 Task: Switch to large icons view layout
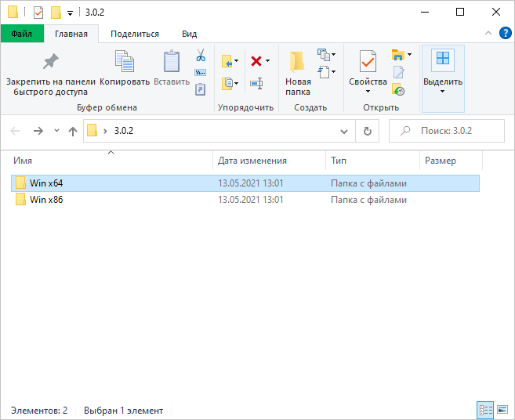[x=502, y=410]
